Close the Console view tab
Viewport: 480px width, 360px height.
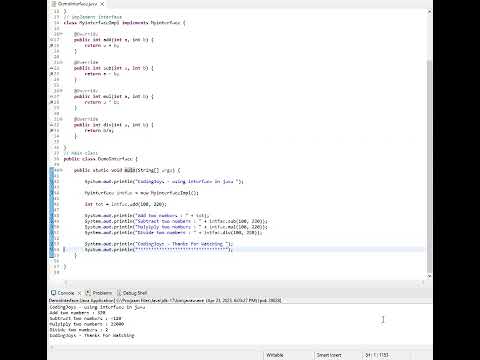79,293
